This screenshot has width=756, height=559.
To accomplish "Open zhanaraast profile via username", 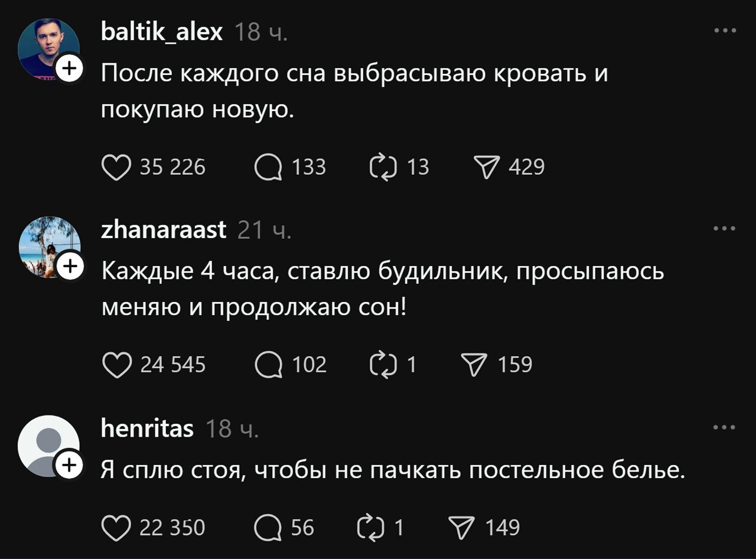I will point(164,229).
